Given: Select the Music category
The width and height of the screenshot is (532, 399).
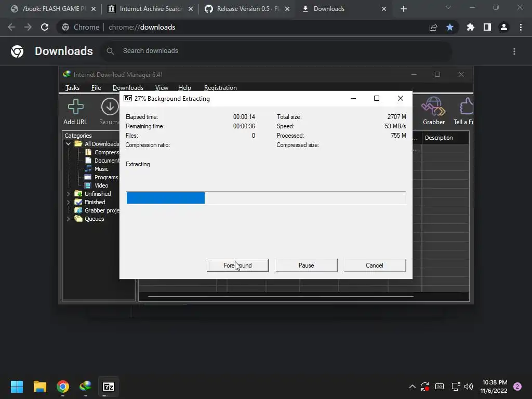Looking at the screenshot, I should click(97, 169).
